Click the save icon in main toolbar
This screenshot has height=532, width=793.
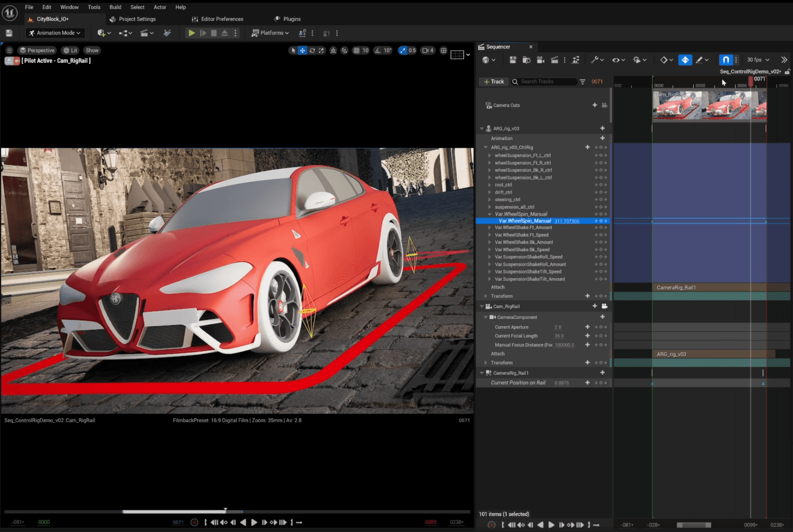click(9, 33)
